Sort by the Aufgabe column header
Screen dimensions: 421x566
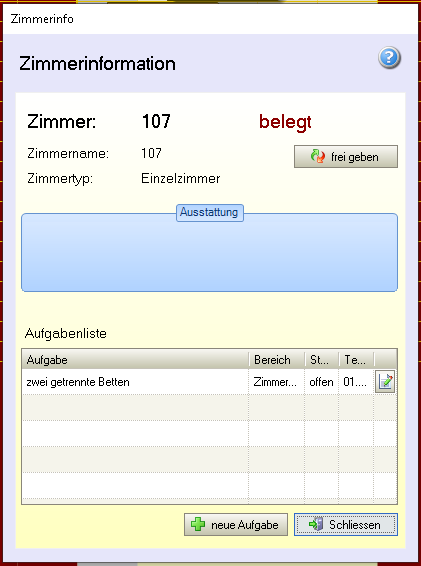click(135, 360)
